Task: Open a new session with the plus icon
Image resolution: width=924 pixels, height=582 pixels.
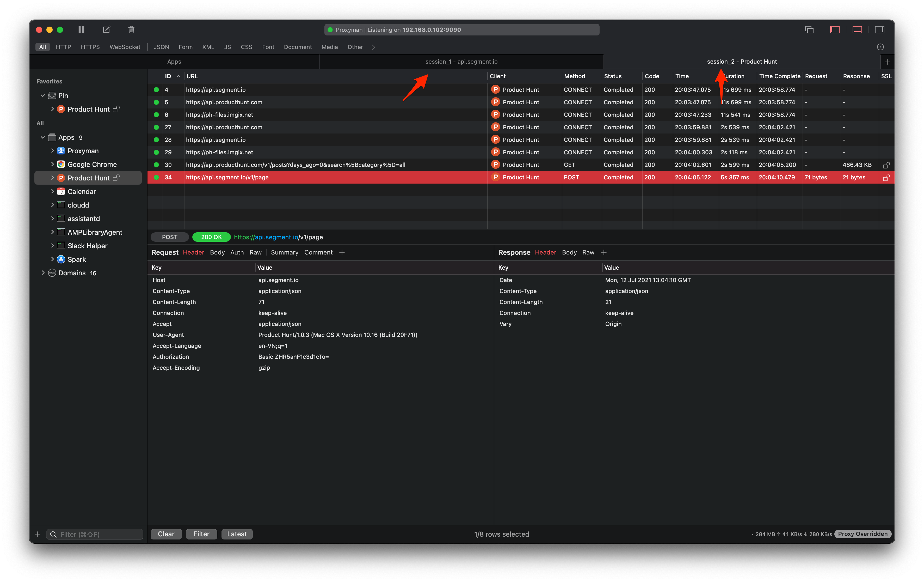Action: (x=888, y=62)
